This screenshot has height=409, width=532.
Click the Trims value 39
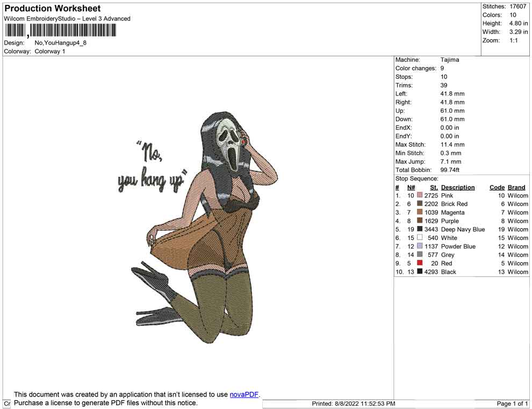click(x=444, y=85)
